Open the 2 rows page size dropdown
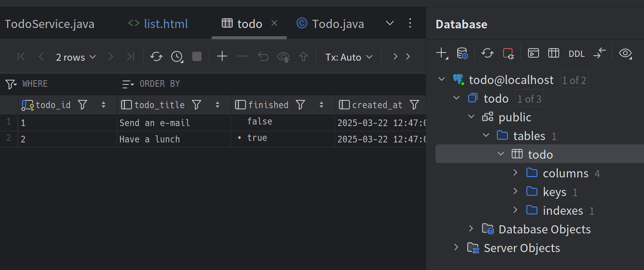This screenshot has width=644, height=270. pyautogui.click(x=75, y=57)
